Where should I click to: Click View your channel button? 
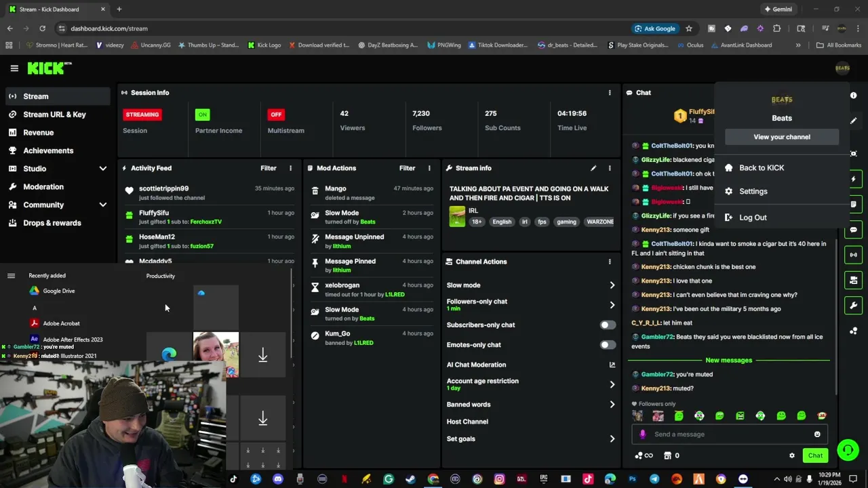[782, 137]
